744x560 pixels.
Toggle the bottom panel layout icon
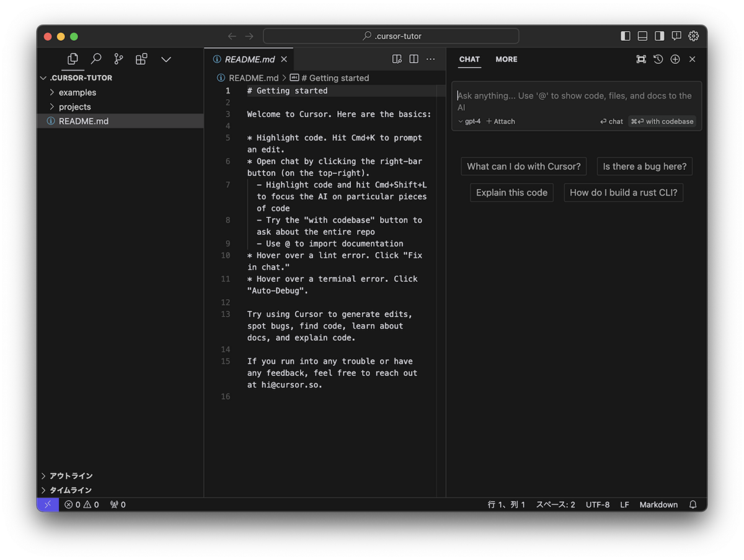[642, 36]
